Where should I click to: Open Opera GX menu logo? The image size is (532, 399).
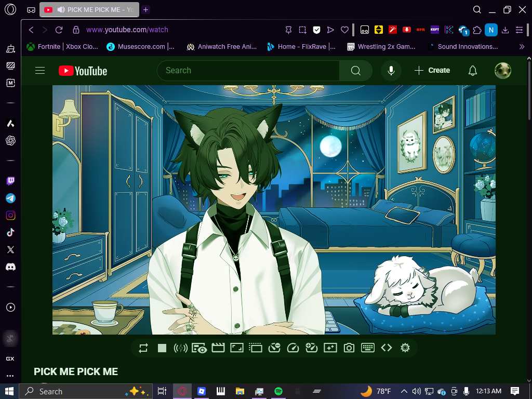[x=10, y=9]
